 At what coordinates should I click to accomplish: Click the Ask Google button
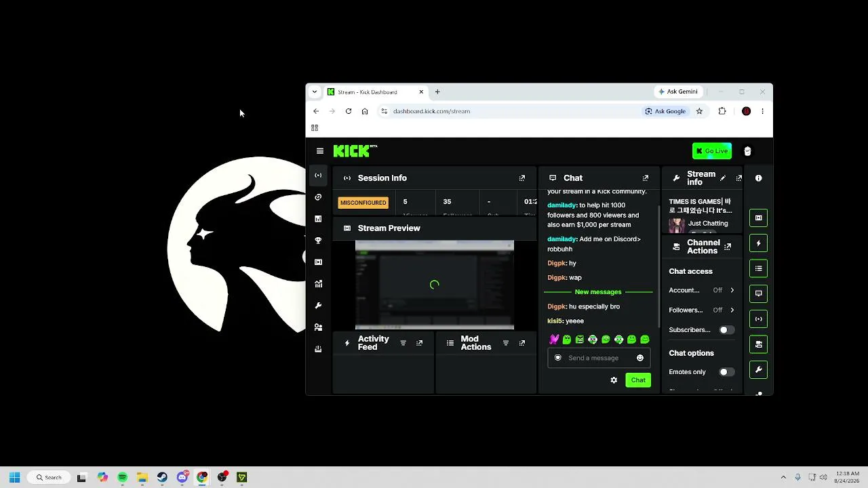click(x=665, y=111)
